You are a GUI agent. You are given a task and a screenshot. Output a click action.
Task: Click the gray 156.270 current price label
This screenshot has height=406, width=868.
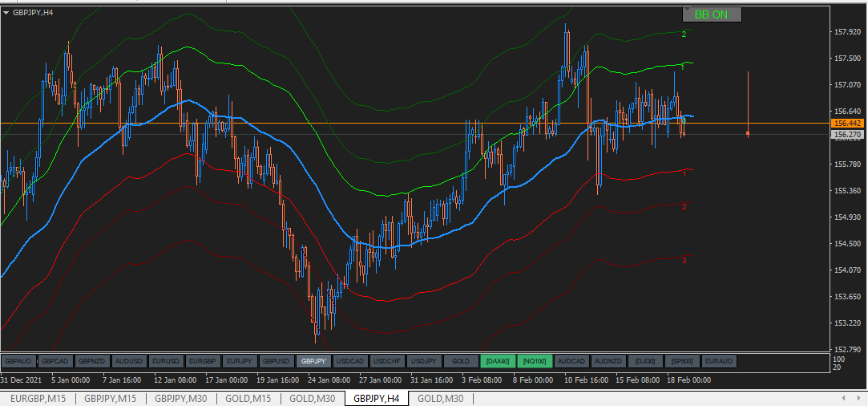(x=846, y=134)
